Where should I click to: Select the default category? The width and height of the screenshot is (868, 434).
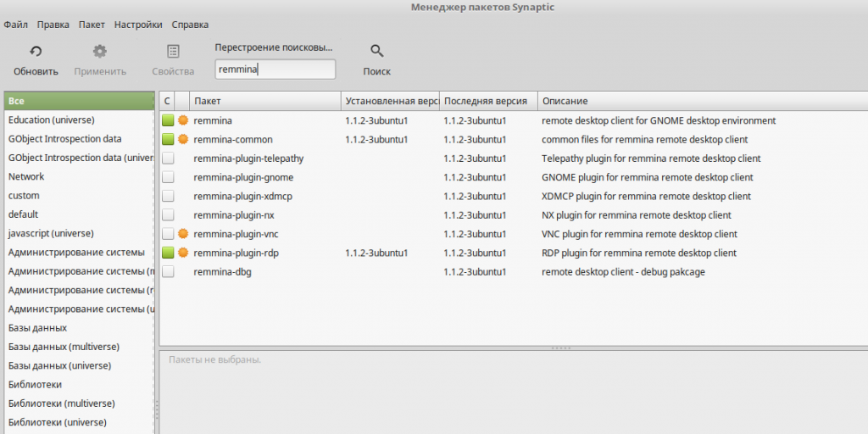79,214
